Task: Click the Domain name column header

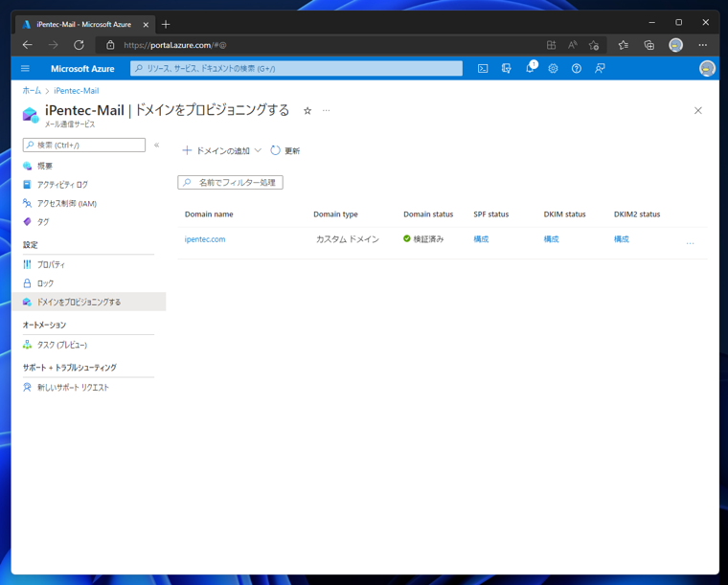Action: pyautogui.click(x=209, y=214)
